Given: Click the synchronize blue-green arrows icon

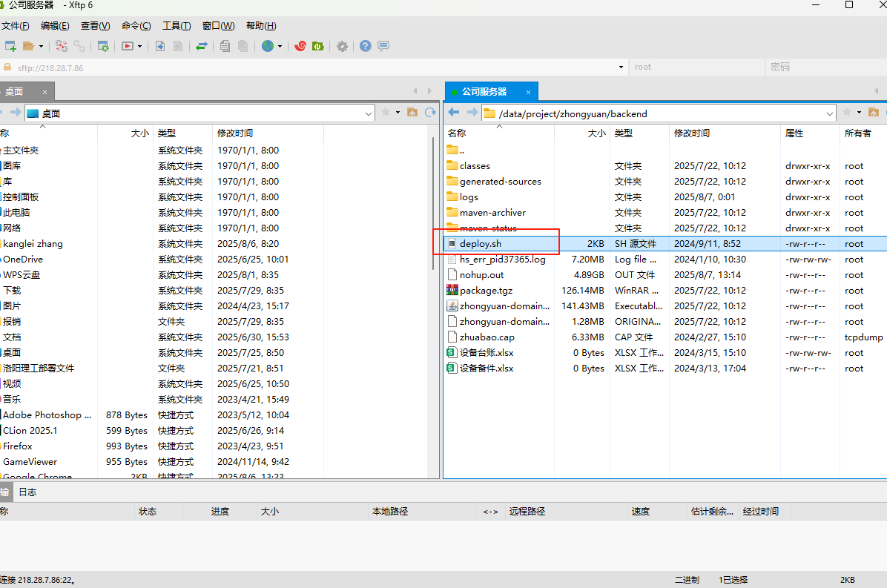Looking at the screenshot, I should 202,47.
